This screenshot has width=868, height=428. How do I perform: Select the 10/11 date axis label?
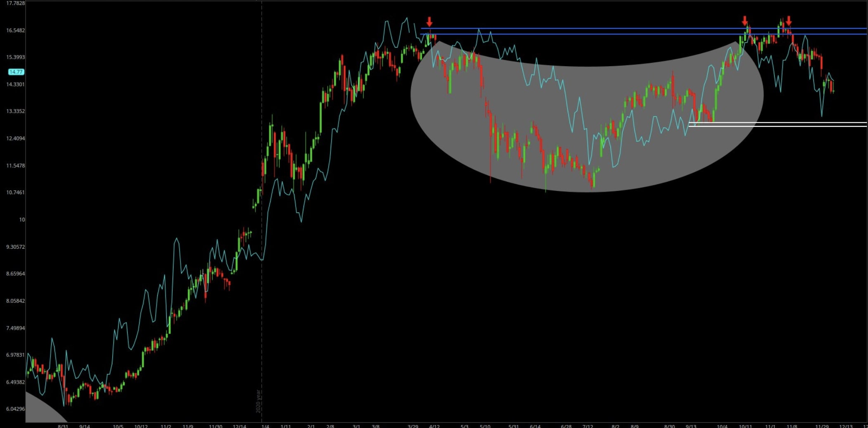(745, 426)
